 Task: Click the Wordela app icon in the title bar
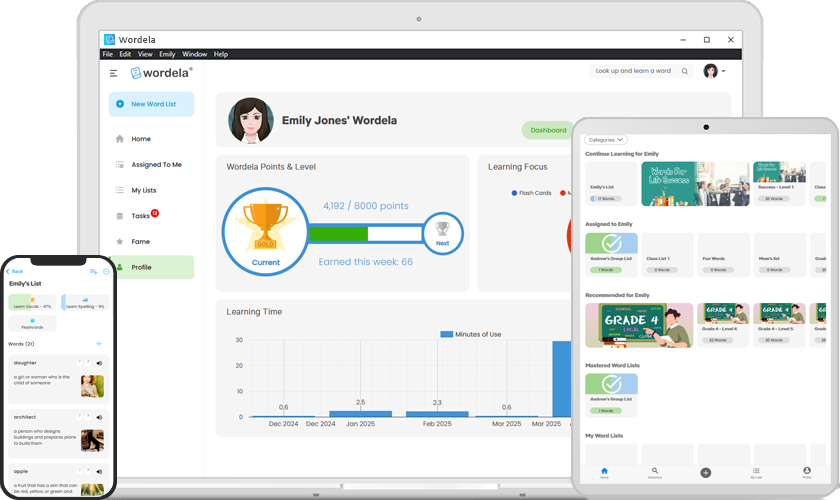[x=109, y=39]
